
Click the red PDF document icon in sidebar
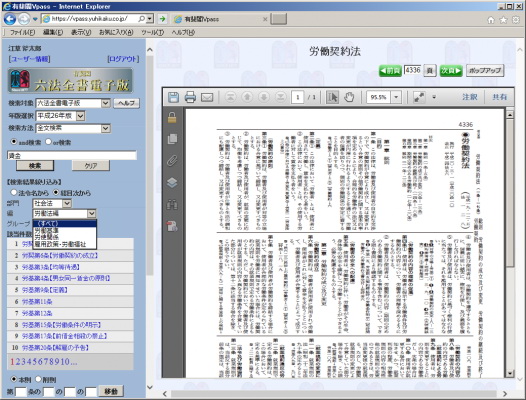point(172,226)
